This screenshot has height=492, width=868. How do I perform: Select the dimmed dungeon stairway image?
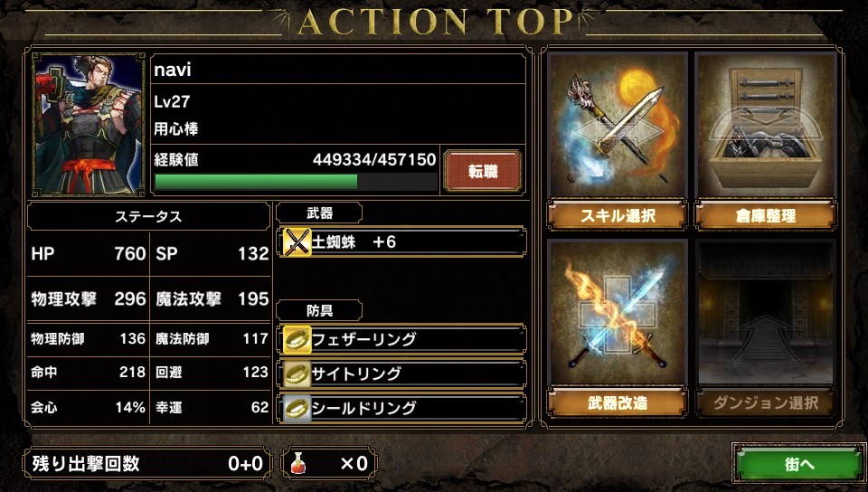click(766, 312)
